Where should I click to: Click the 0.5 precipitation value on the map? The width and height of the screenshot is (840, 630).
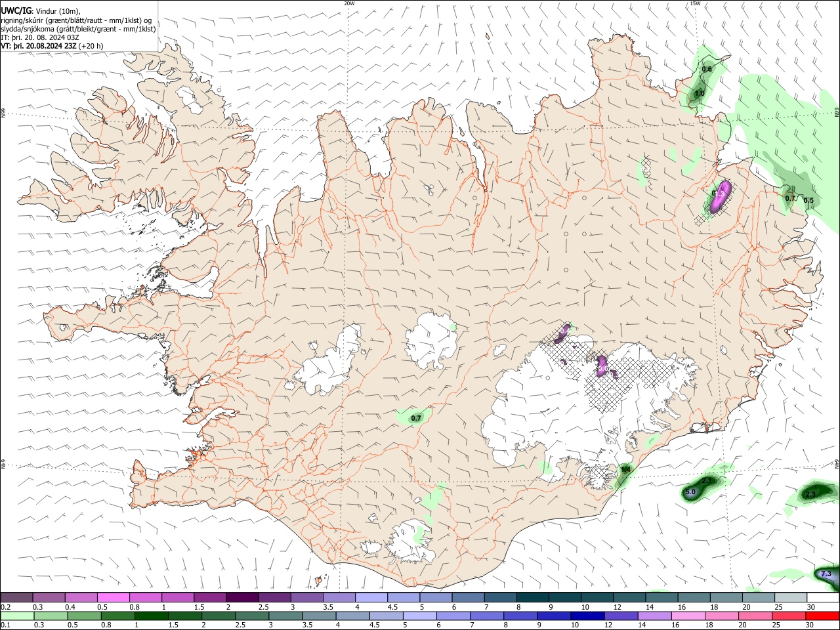click(808, 200)
